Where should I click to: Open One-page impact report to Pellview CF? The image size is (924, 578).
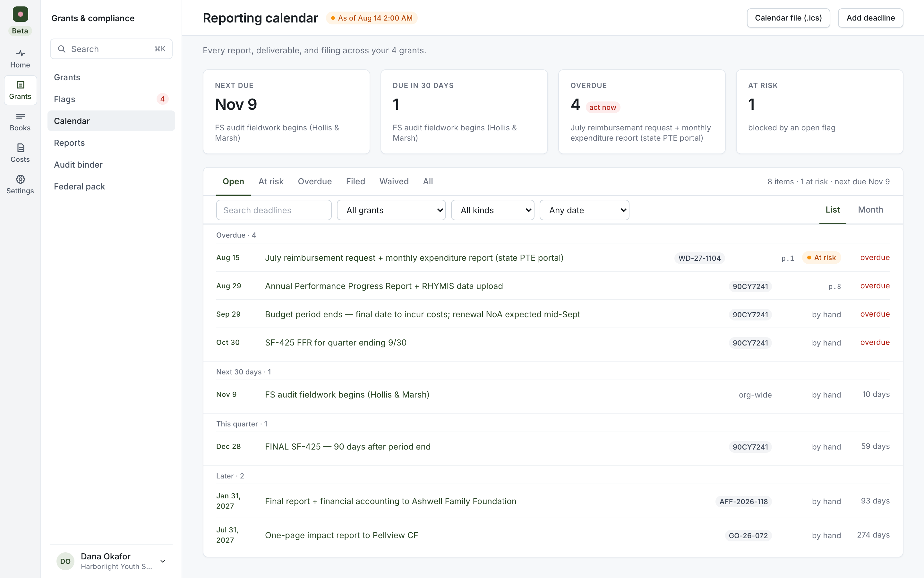[x=553, y=535]
